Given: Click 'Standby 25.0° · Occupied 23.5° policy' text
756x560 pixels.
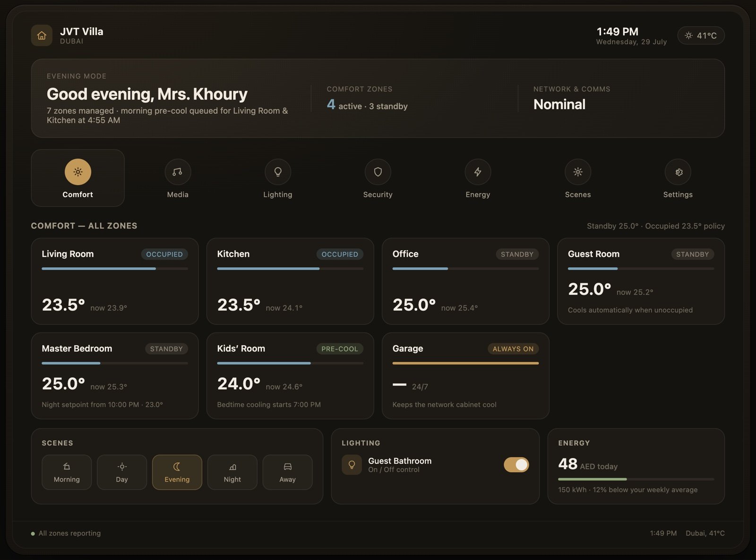Looking at the screenshot, I should tap(656, 226).
